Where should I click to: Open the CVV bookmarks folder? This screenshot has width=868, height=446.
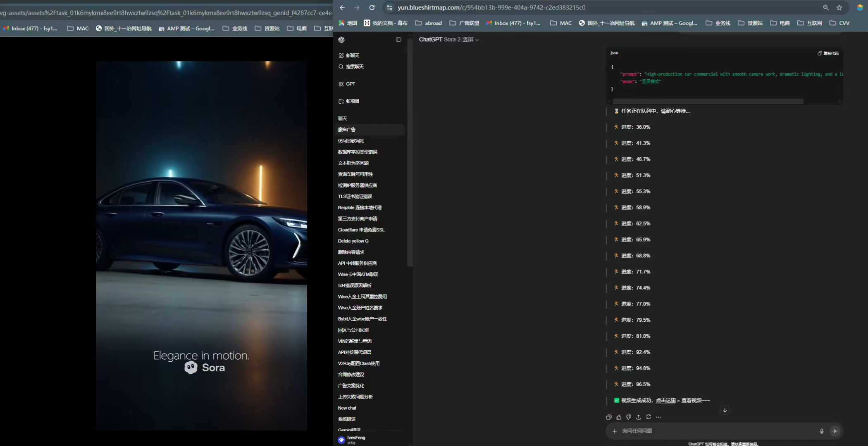[839, 23]
